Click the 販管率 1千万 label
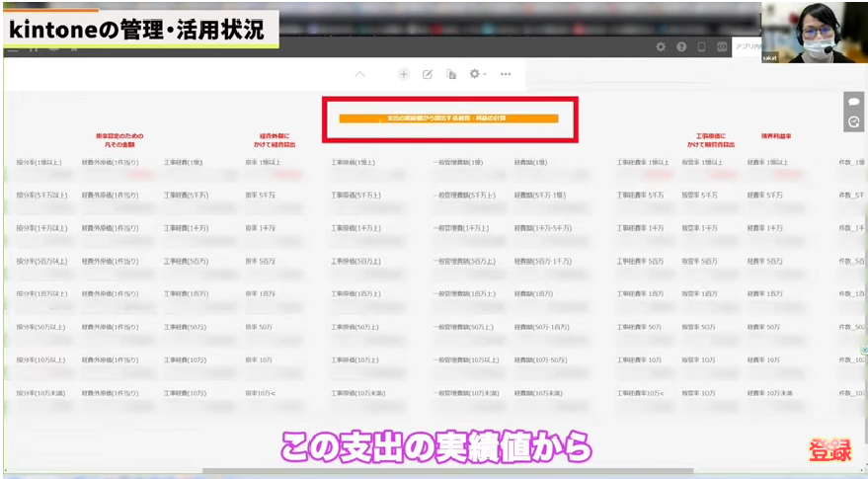The height and width of the screenshot is (479, 868). (x=699, y=227)
